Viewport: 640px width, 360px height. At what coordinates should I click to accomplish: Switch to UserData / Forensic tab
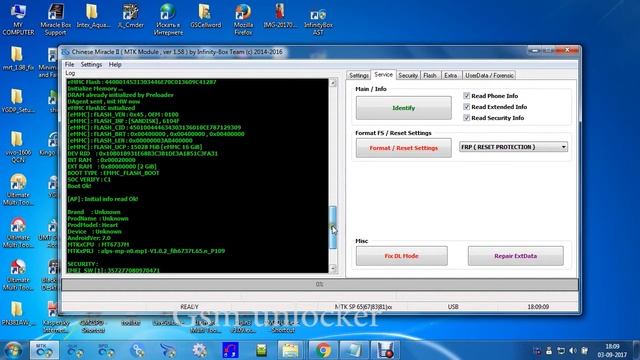click(489, 76)
